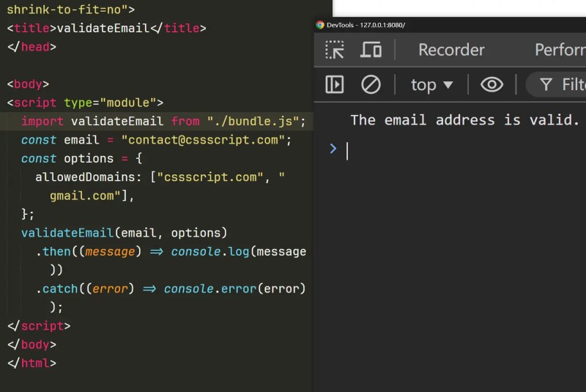This screenshot has height=392, width=586.
Task: Click the 'The email address is valid.' log message
Action: (x=464, y=120)
